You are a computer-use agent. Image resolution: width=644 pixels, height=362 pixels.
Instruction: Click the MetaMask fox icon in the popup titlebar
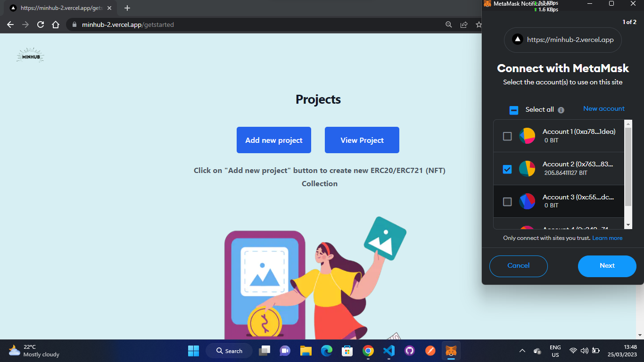pyautogui.click(x=487, y=4)
